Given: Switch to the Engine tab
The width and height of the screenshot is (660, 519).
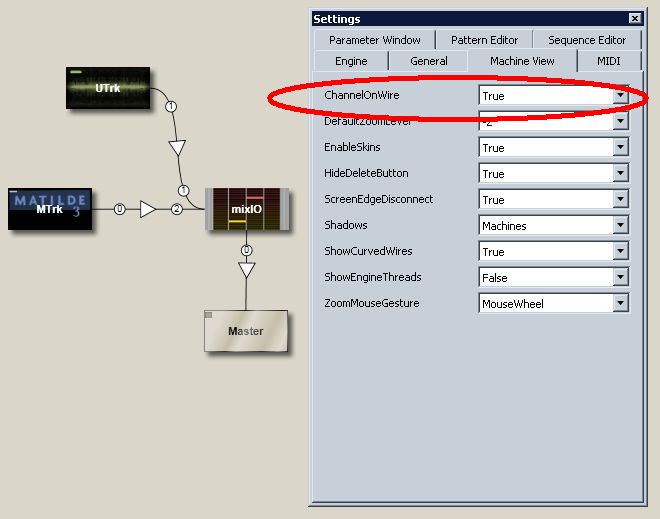Looking at the screenshot, I should [351, 61].
